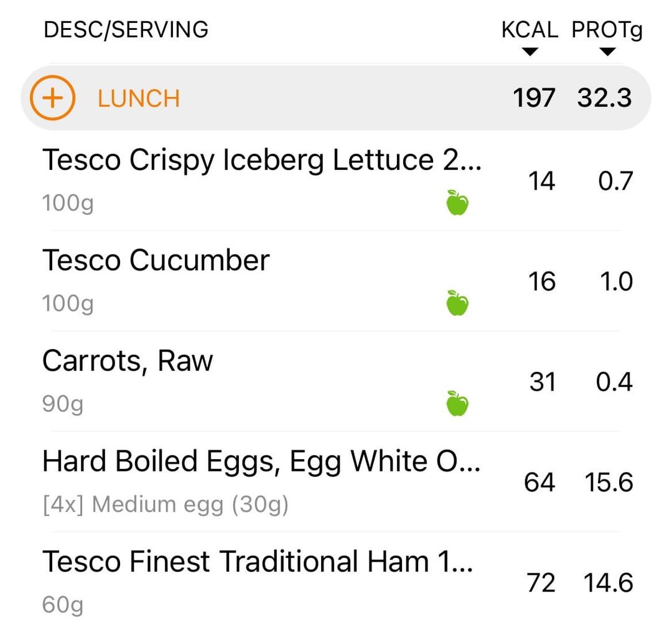Select the PROTg column header label

click(x=607, y=30)
